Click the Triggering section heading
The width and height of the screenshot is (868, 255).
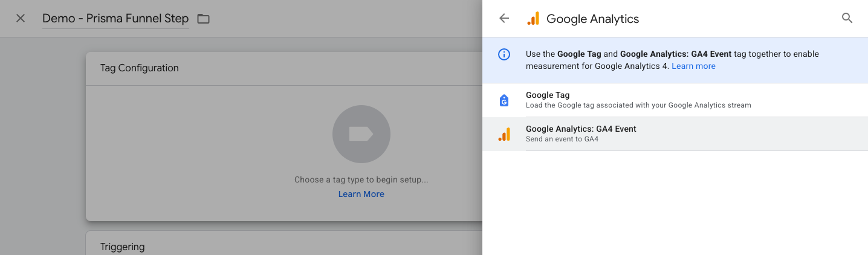123,247
